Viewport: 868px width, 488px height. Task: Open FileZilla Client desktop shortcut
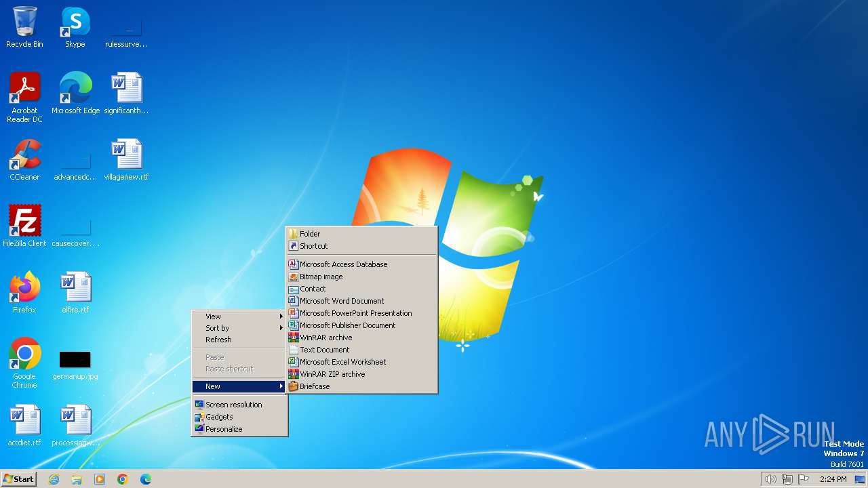[24, 226]
